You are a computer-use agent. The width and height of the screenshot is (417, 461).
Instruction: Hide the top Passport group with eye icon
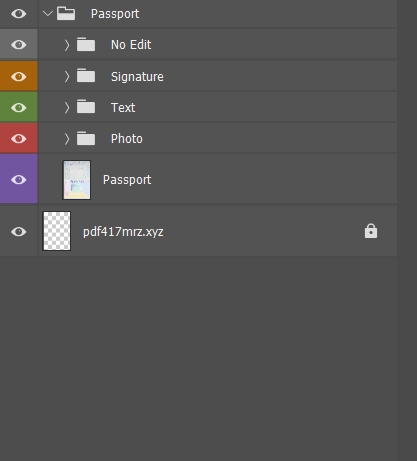[19, 14]
